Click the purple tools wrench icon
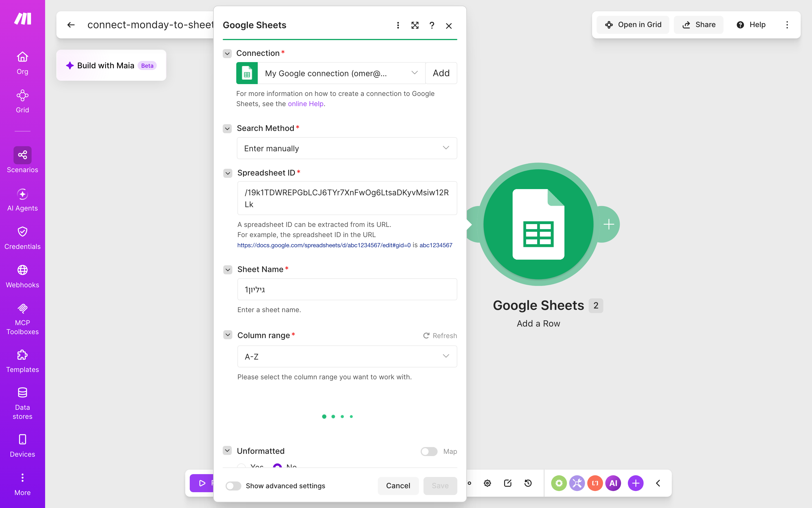This screenshot has width=812, height=508. pos(577,483)
